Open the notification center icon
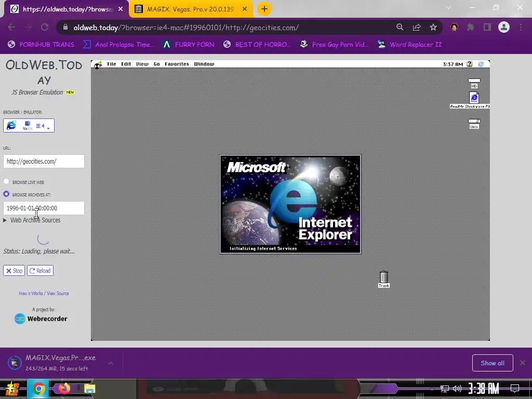Screen dimensions: 532x399 (515, 389)
